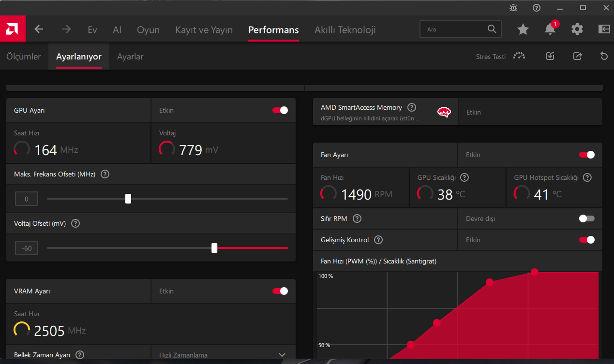Show help for Sıfır RPM
The image size is (614, 364).
click(x=357, y=218)
